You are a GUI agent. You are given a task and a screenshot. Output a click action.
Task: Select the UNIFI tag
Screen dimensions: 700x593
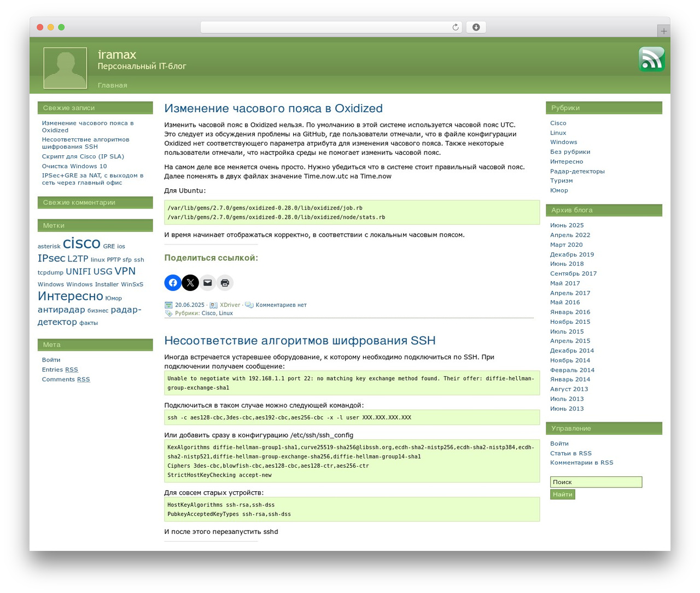coord(78,271)
